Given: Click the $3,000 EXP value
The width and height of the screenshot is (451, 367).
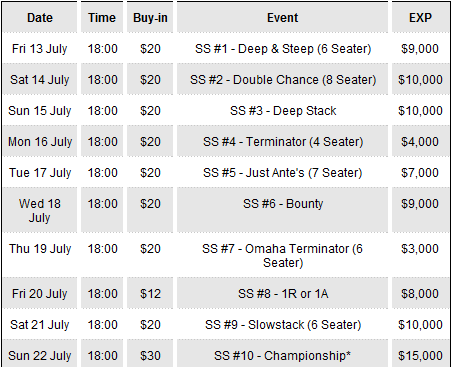Looking at the screenshot, I should (x=420, y=249).
